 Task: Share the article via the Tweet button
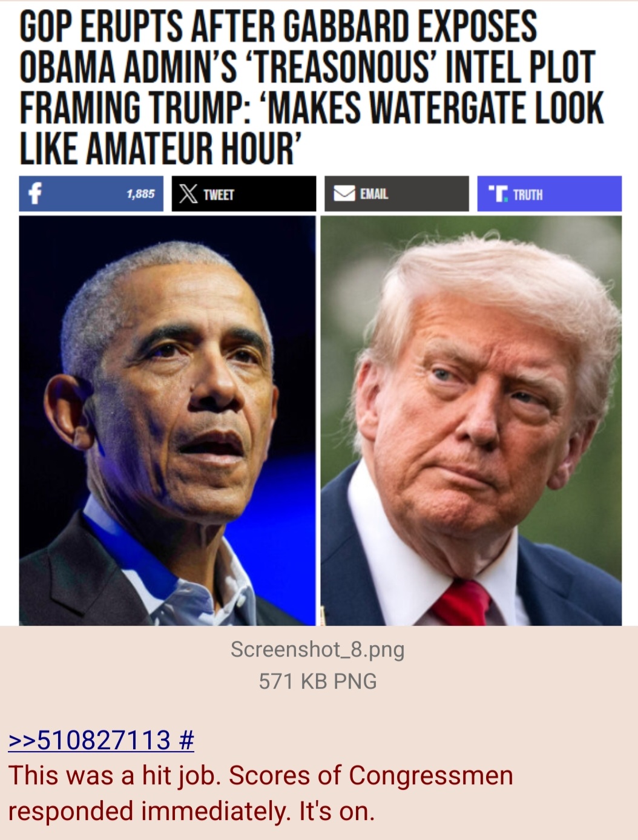coord(244,194)
